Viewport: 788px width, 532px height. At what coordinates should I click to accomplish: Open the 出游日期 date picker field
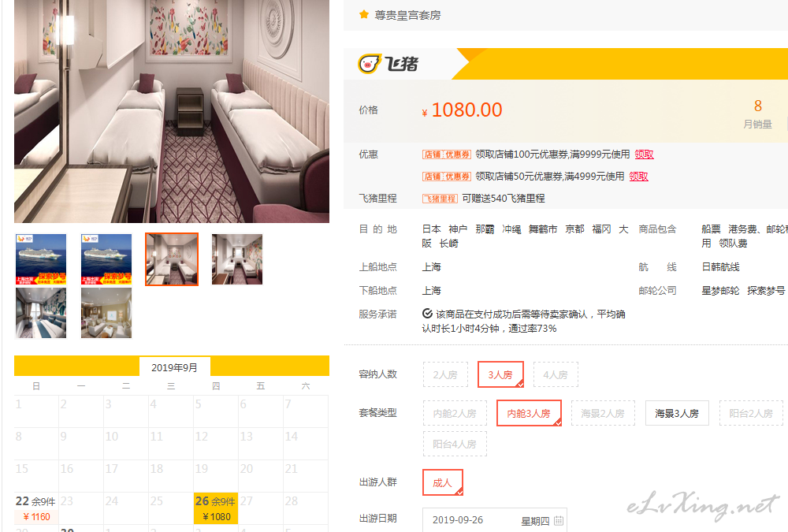(x=495, y=520)
